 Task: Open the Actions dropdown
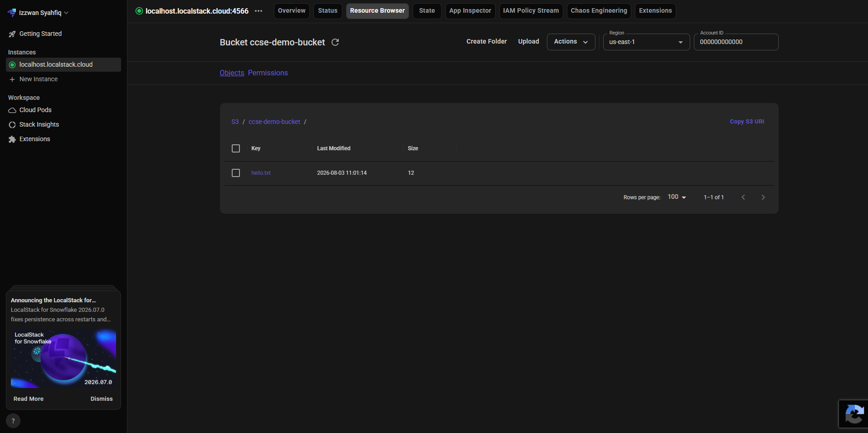pos(571,42)
